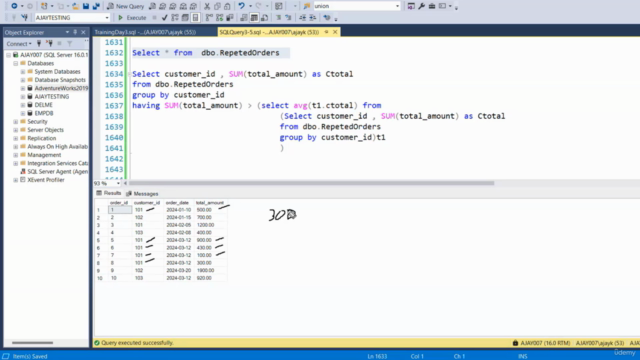Click the Comment out selected lines icon
This screenshot has width=640, height=360.
coord(278,18)
